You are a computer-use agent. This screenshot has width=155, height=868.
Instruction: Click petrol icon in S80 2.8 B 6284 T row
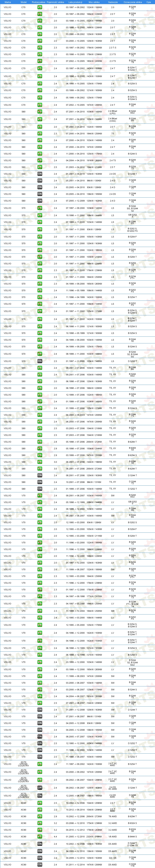point(39,442)
